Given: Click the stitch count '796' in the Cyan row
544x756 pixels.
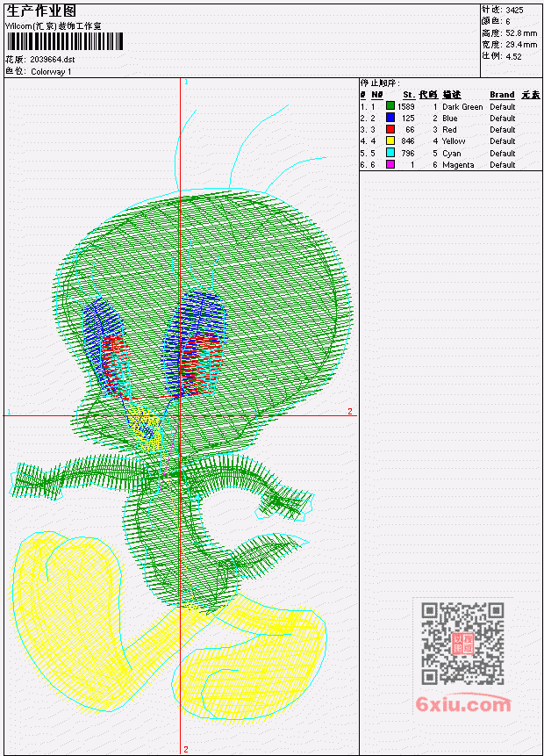Looking at the screenshot, I should [408, 154].
